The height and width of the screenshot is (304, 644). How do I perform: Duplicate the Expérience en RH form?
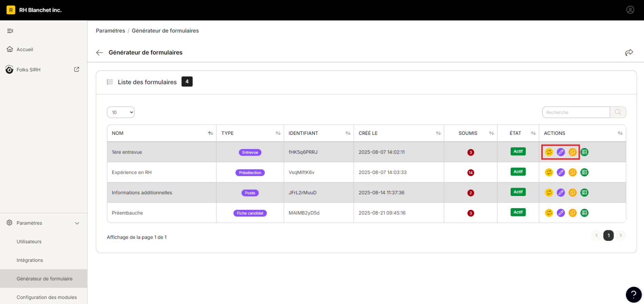coord(573,172)
